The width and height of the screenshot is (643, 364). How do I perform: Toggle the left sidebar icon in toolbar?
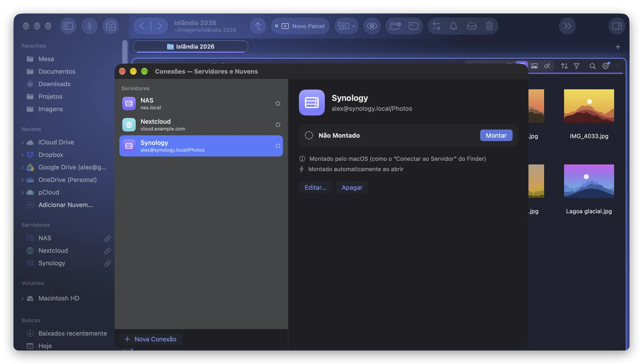pyautogui.click(x=68, y=26)
